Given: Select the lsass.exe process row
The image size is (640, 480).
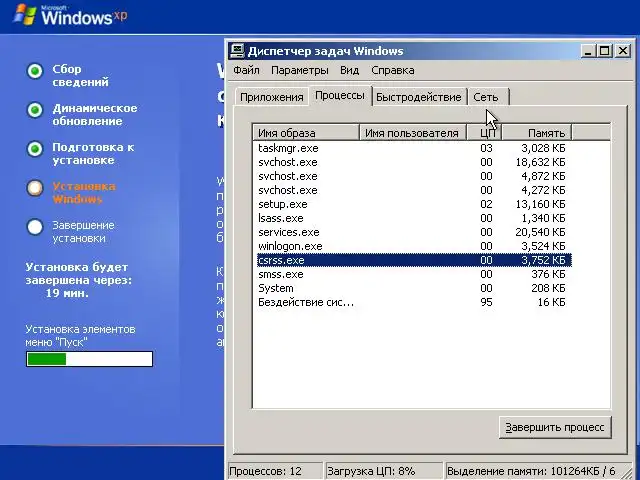Looking at the screenshot, I should pyautogui.click(x=414, y=218).
